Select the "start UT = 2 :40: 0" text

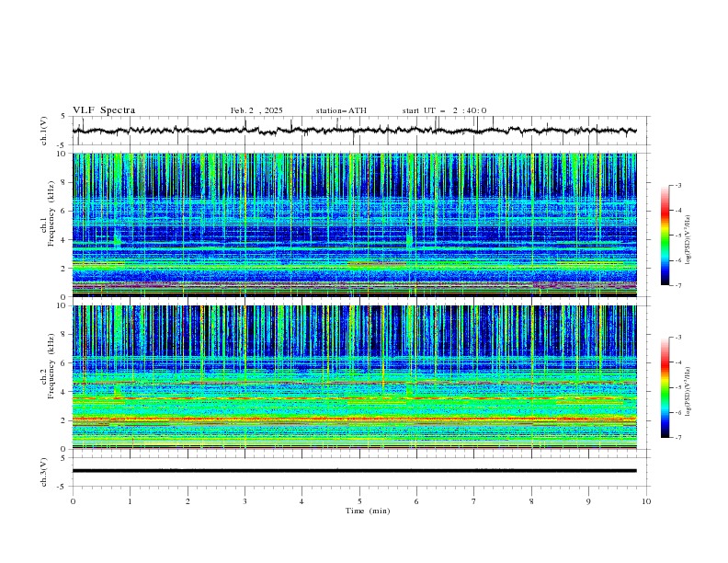click(x=444, y=110)
